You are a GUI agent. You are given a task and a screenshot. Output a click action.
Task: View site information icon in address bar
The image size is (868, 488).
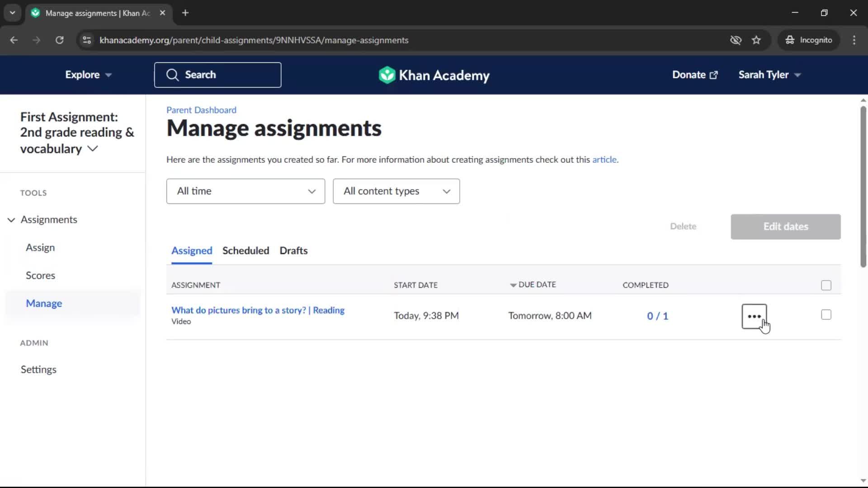[87, 40]
